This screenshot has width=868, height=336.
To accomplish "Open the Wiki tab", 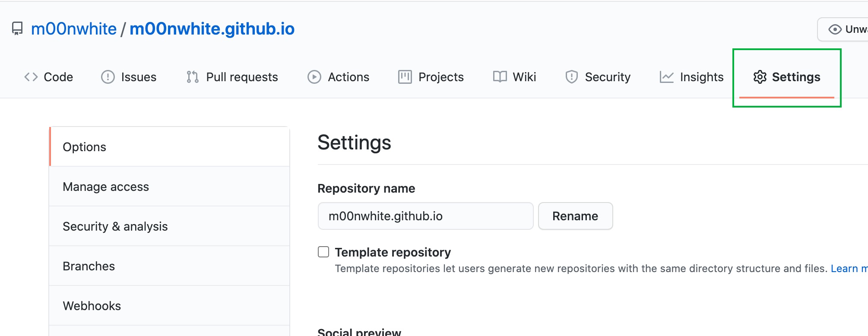I will click(515, 77).
